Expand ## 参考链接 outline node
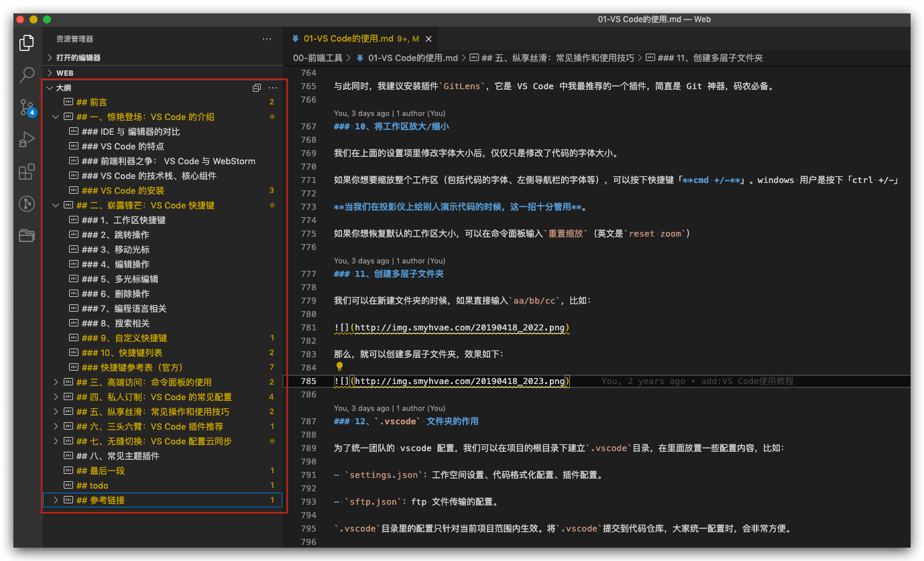 56,500
